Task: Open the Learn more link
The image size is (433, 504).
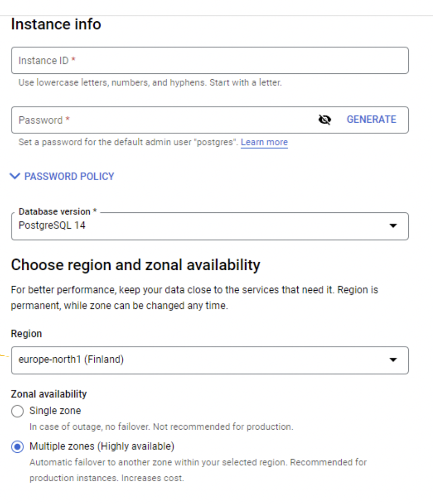Action: click(264, 142)
